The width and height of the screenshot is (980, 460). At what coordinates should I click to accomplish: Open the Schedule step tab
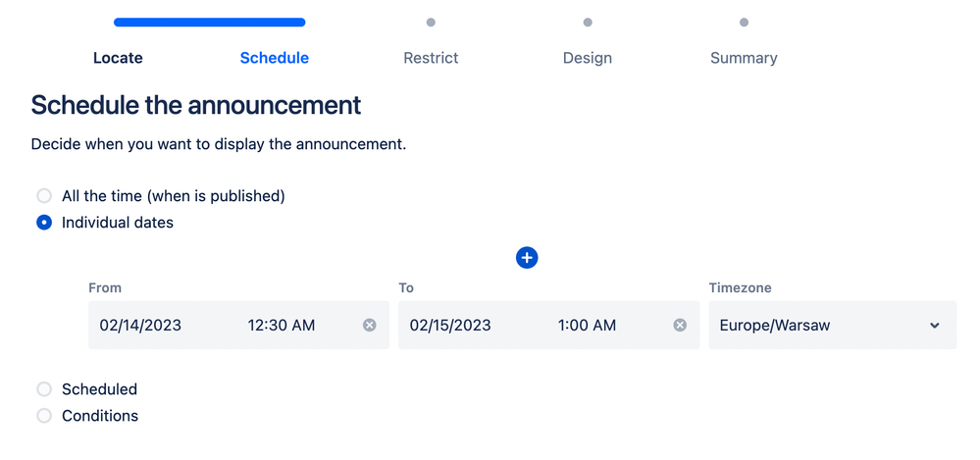pos(275,58)
